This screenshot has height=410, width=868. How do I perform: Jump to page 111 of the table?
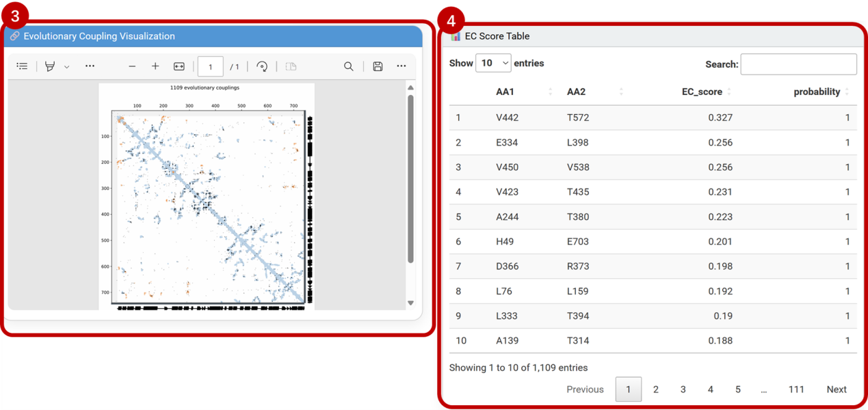coord(795,389)
